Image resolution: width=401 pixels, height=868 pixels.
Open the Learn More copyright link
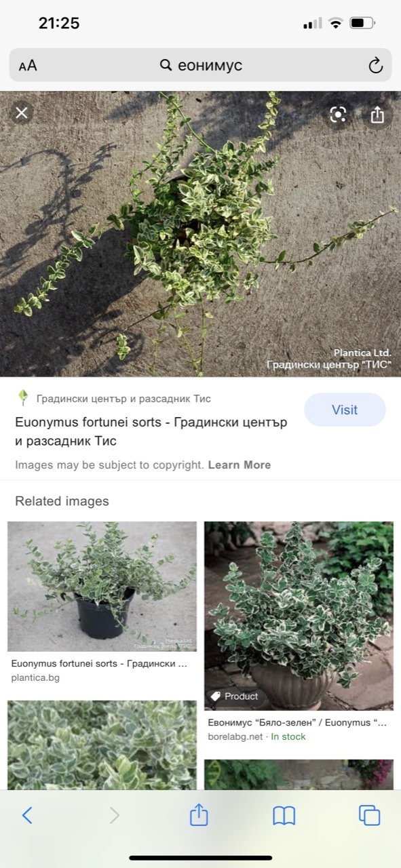(240, 465)
